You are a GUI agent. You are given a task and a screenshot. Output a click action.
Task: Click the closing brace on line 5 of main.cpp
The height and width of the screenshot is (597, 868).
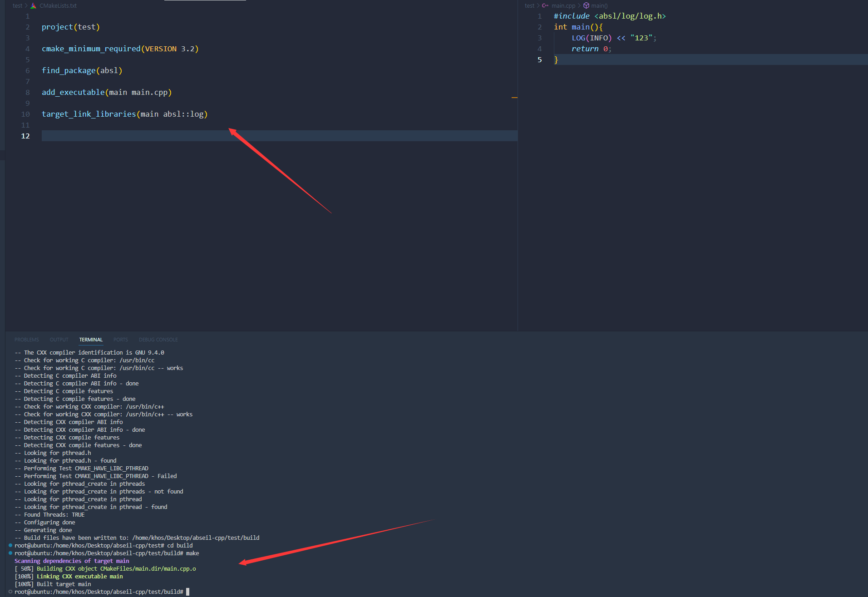click(x=556, y=59)
